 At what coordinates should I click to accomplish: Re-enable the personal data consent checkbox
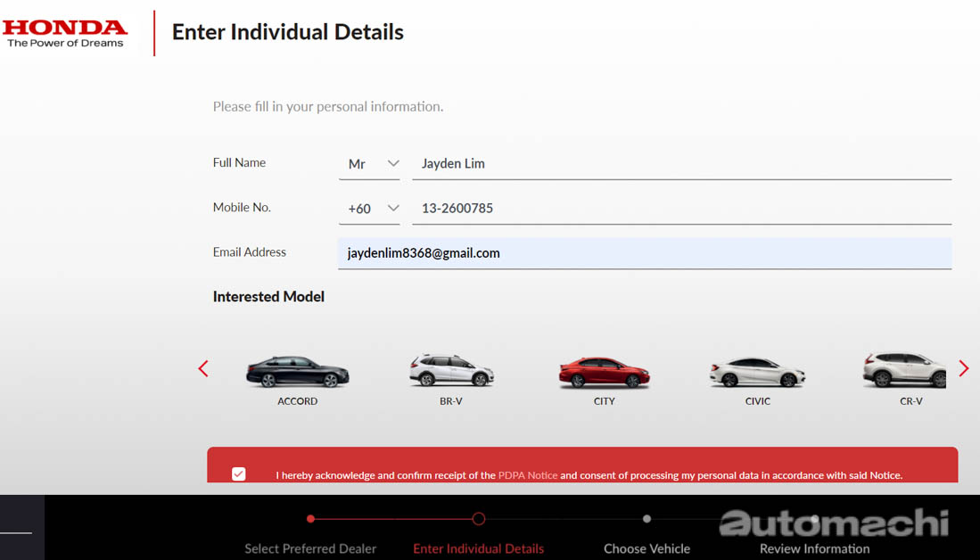[238, 474]
